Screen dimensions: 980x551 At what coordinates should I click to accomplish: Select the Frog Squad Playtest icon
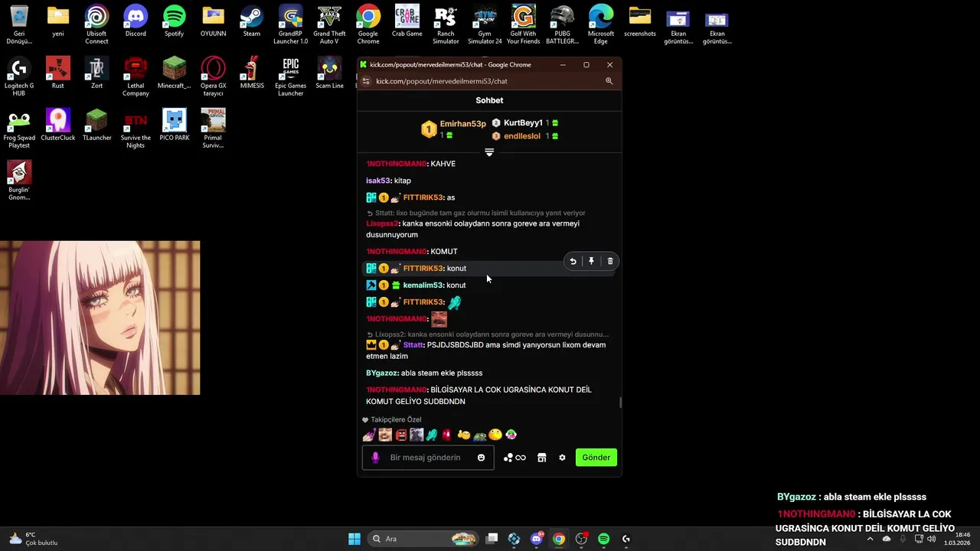[19, 129]
